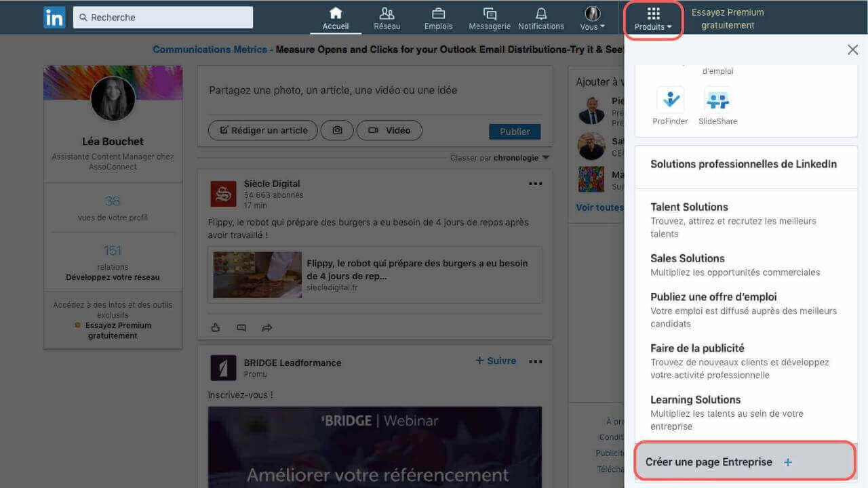The width and height of the screenshot is (868, 488).
Task: Like the Siècle Digital post
Action: coord(215,327)
